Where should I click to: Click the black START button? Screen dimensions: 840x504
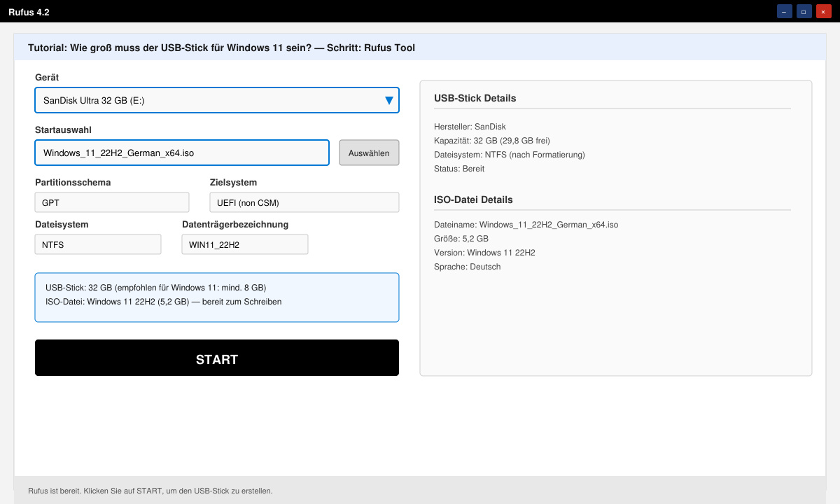[x=217, y=358]
